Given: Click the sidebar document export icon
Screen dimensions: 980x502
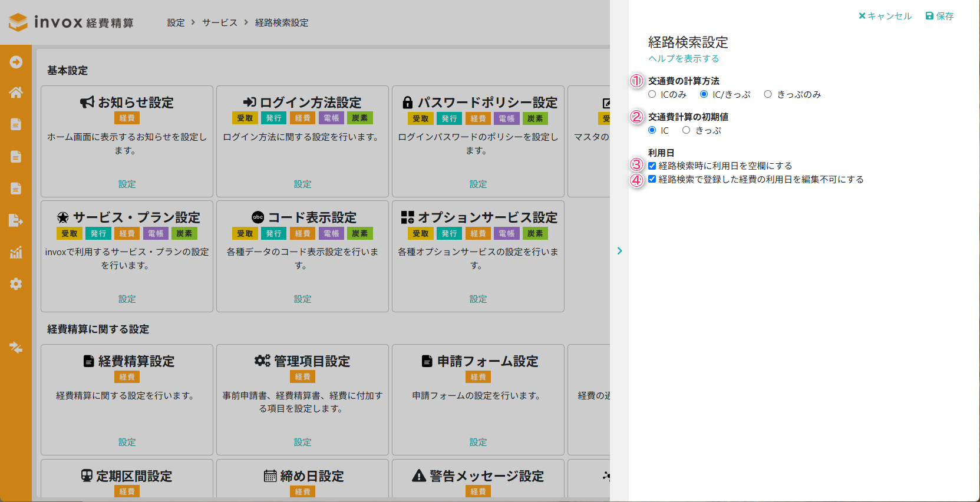Looking at the screenshot, I should tap(16, 220).
